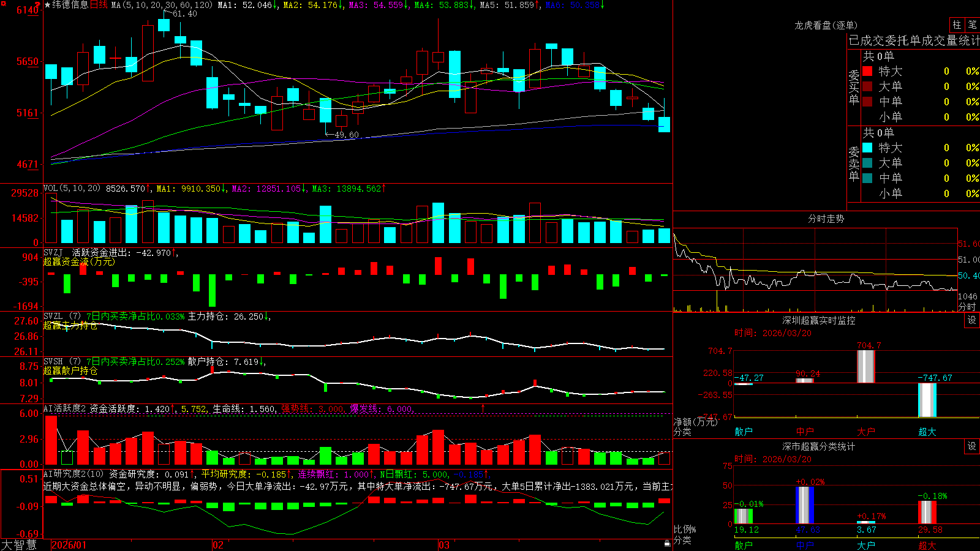This screenshot has width=980, height=551.
Task: Select the 2026/01 date marker on the timeline
Action: pos(69,545)
